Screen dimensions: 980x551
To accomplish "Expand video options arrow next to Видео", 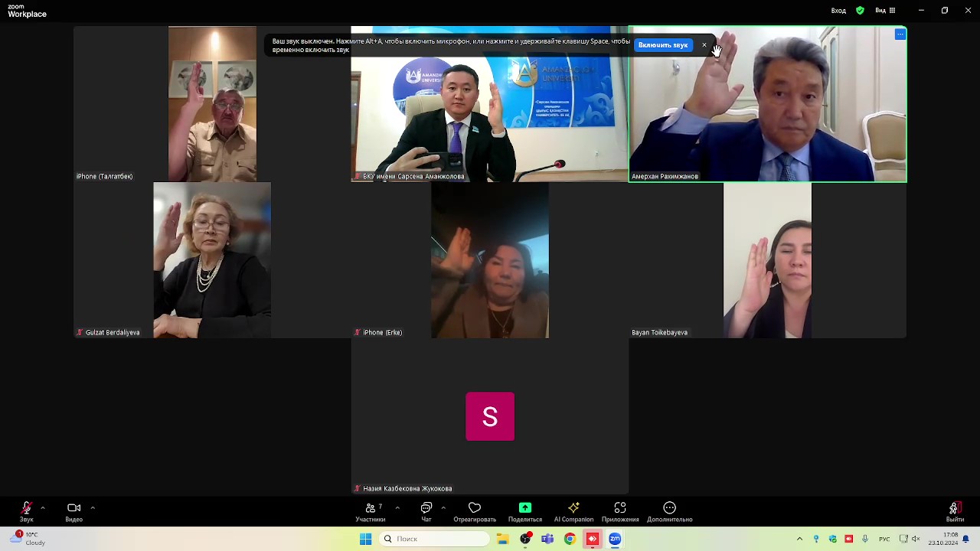I will [93, 507].
